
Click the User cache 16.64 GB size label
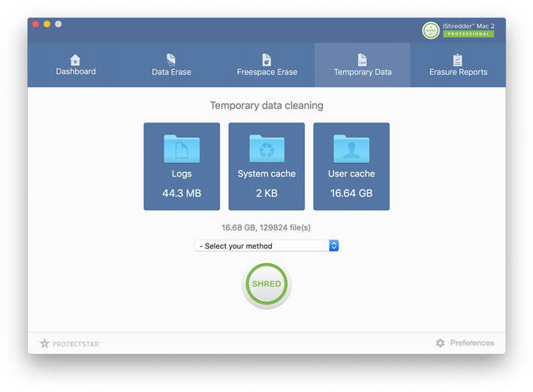(351, 193)
